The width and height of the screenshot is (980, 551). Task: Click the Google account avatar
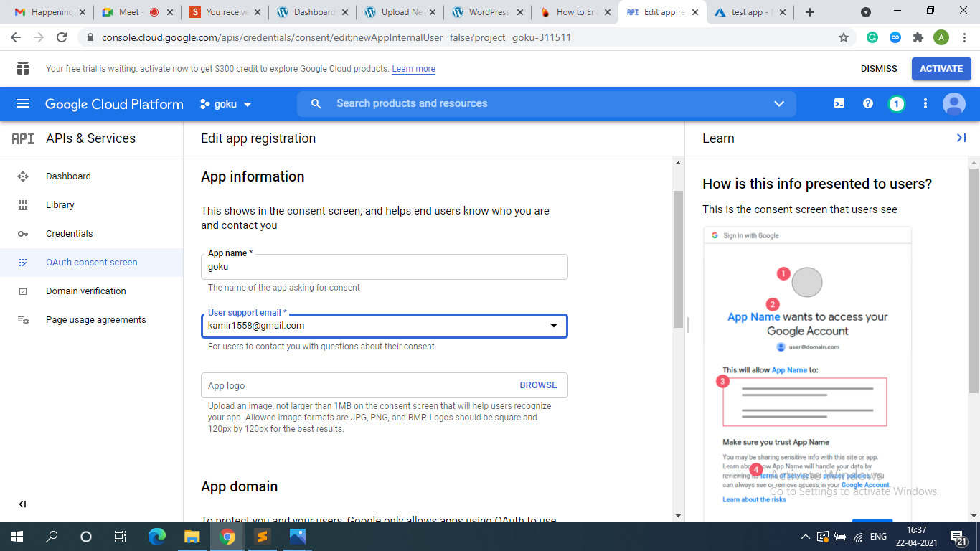[954, 104]
